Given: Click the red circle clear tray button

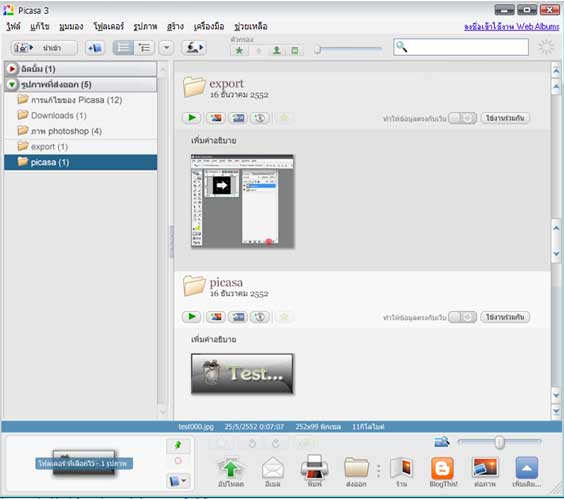Looking at the screenshot, I should tap(178, 461).
